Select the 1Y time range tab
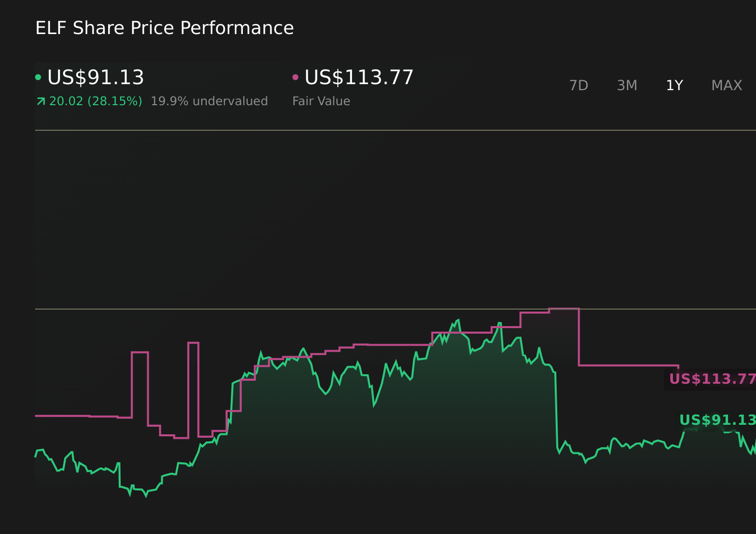Screen dimensions: 756x534 674,85
